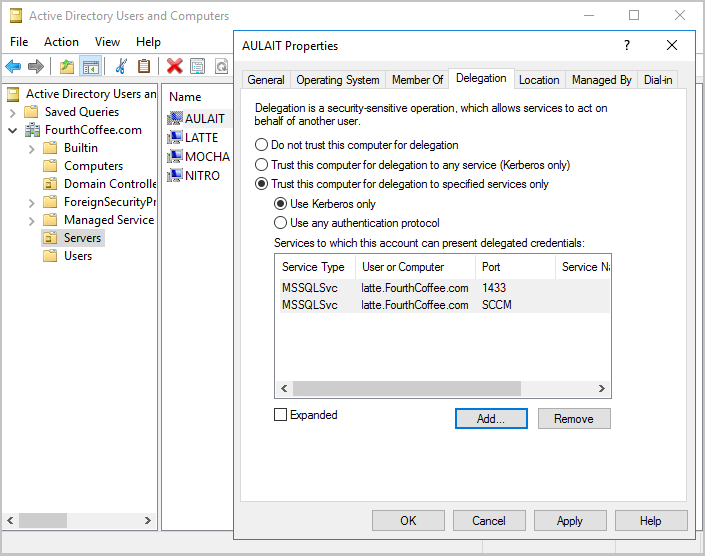This screenshot has width=705, height=556.
Task: Click the Up one level folder icon
Action: pos(67,67)
